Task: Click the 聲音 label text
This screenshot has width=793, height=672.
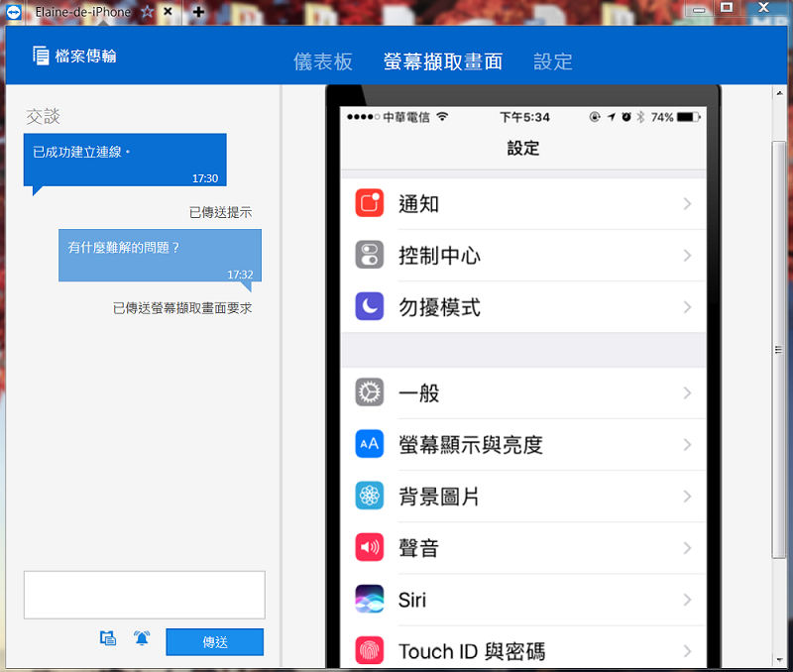Action: 418,548
